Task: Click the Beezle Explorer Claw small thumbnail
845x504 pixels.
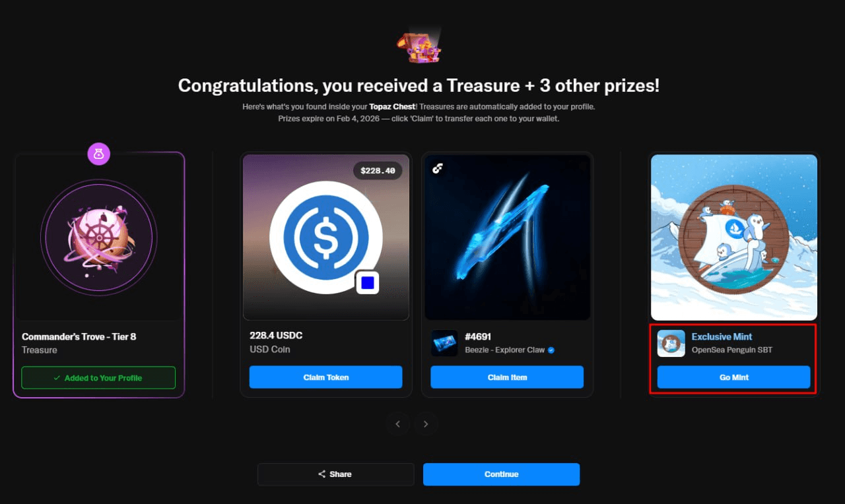Action: point(444,343)
